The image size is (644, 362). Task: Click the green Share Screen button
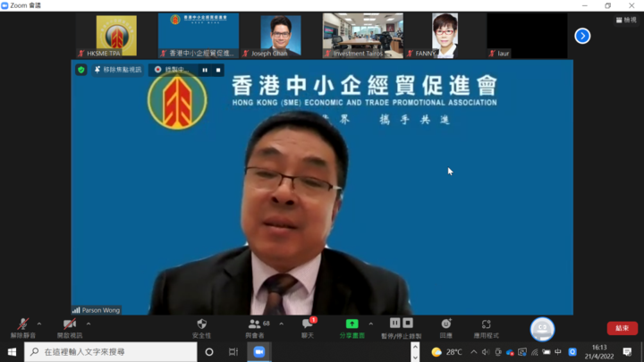pyautogui.click(x=352, y=326)
